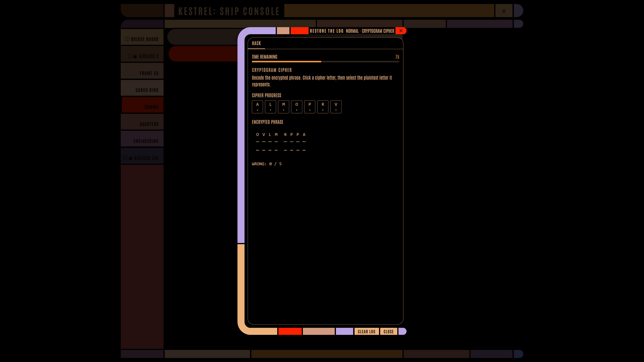
Task: Select cipher progress box P
Action: pos(309,107)
